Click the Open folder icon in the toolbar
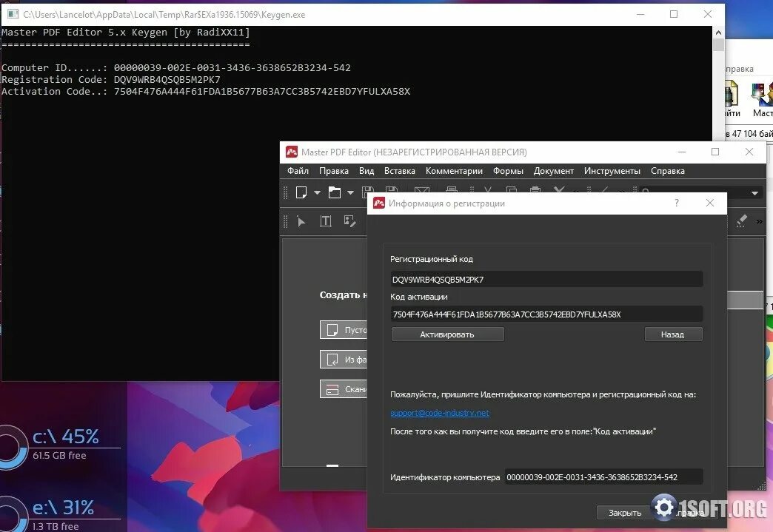Image resolution: width=773 pixels, height=532 pixels. click(x=335, y=192)
